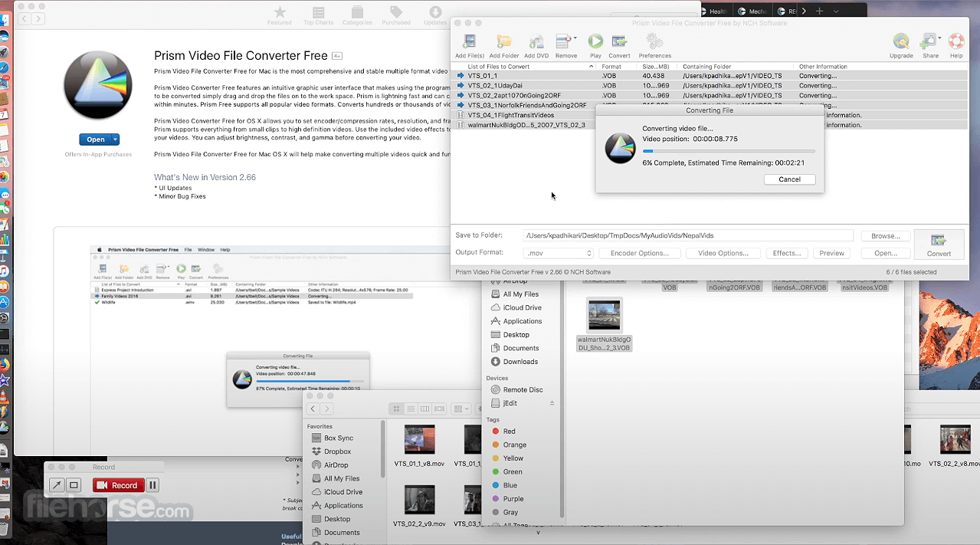980x545 pixels.
Task: Select the VTS_01_1 file row
Action: click(710, 76)
